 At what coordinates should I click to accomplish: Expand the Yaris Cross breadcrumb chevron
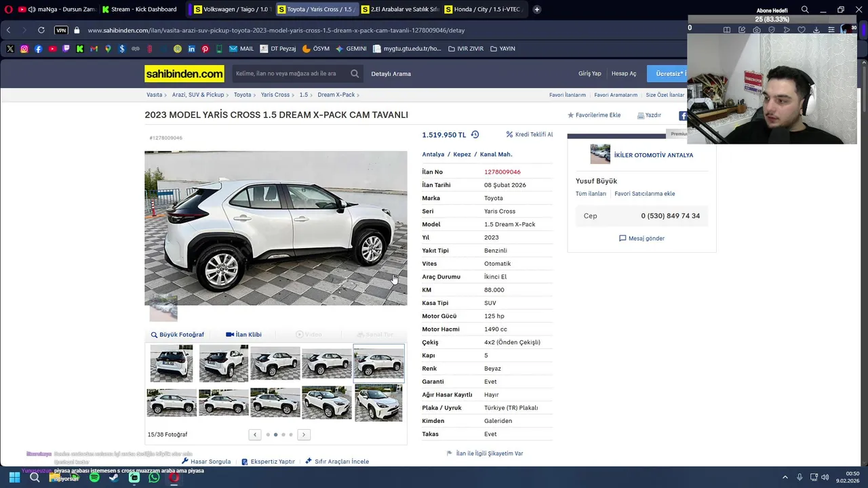[x=294, y=95]
